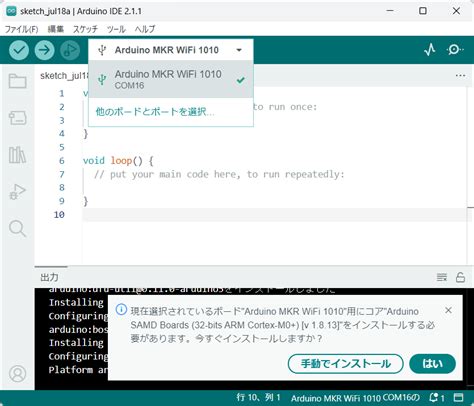
Task: Open notifications bell in status bar
Action: pos(436,398)
